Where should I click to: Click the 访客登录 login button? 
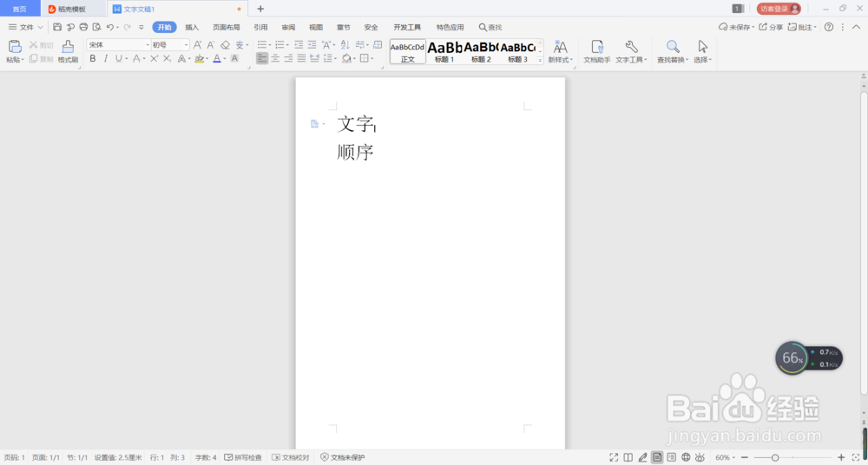779,9
